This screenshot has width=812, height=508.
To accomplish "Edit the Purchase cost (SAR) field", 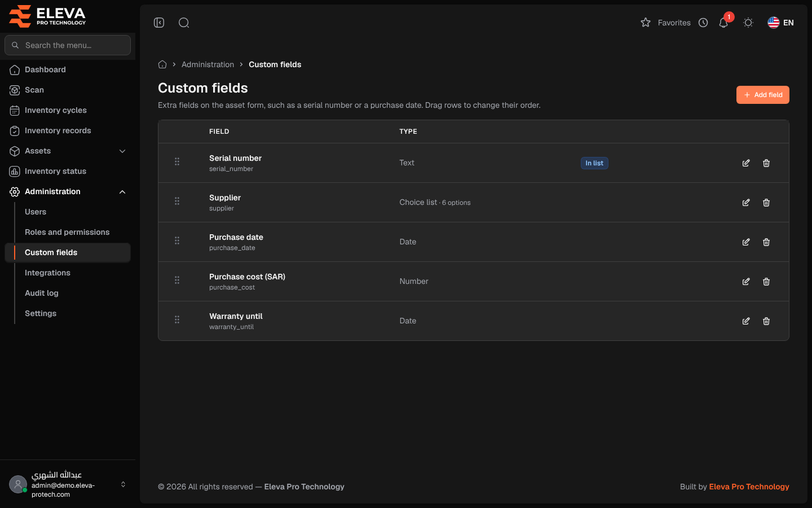I will 746,282.
